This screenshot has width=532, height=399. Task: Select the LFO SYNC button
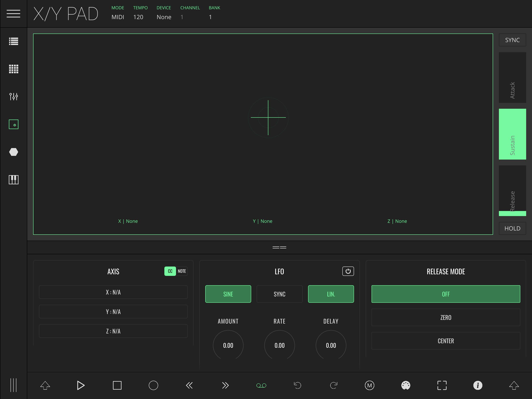click(x=279, y=294)
